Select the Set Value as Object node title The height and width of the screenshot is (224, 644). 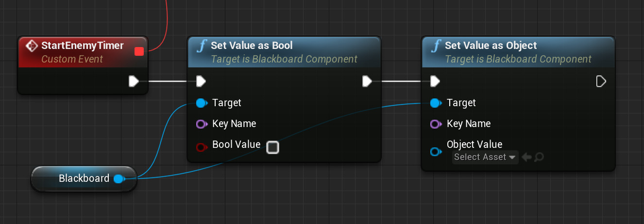point(491,46)
